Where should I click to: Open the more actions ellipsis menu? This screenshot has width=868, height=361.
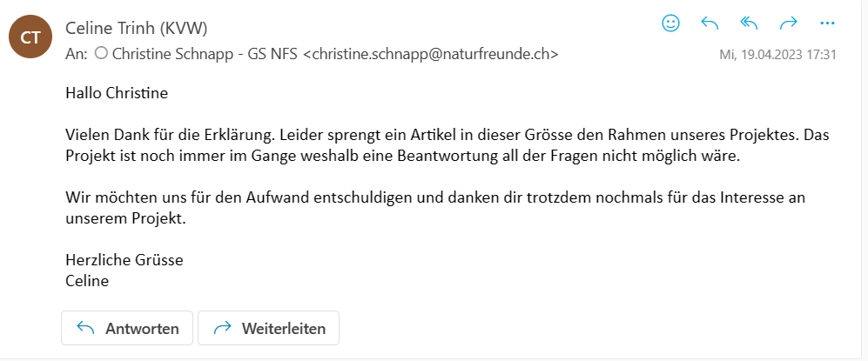[x=827, y=23]
